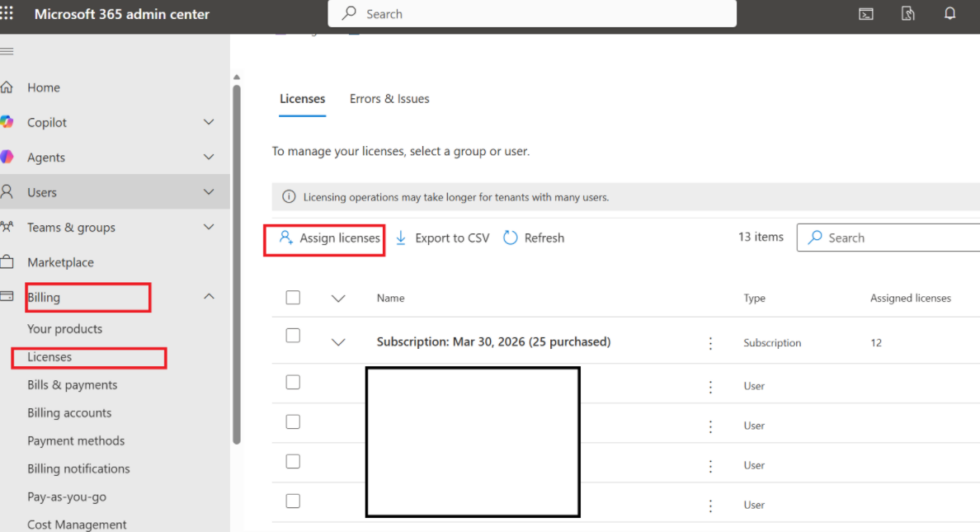This screenshot has height=532, width=980.
Task: Click the Refresh button label
Action: (x=544, y=238)
